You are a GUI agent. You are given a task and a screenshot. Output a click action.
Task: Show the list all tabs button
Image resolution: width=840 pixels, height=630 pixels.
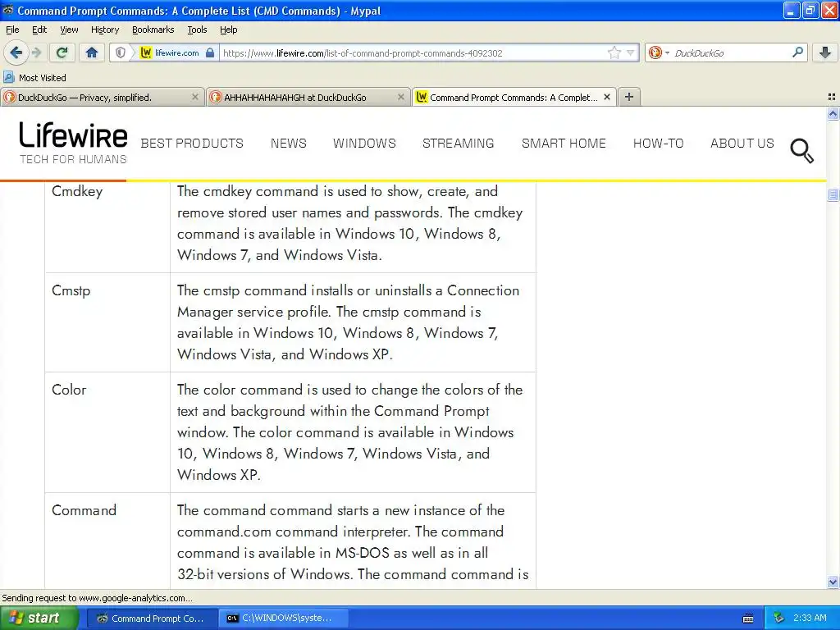pyautogui.click(x=832, y=97)
